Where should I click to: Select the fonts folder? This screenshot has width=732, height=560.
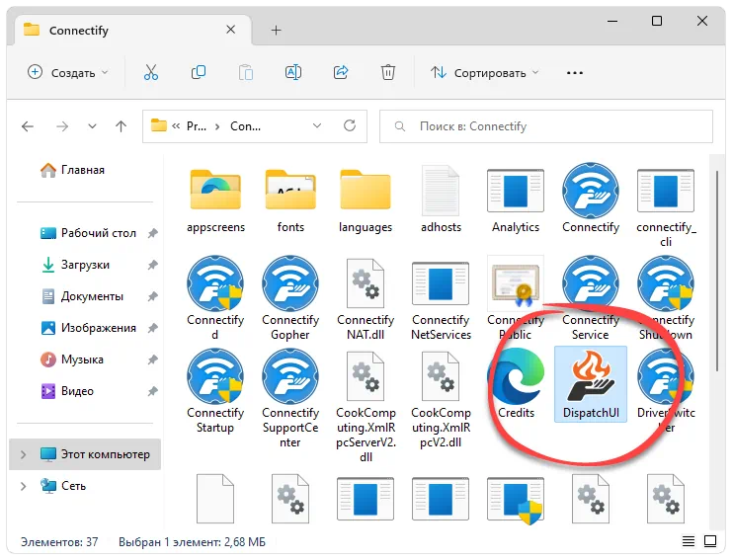[290, 200]
